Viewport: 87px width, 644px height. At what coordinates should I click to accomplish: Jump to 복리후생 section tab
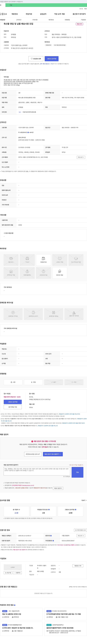(x=51, y=20)
